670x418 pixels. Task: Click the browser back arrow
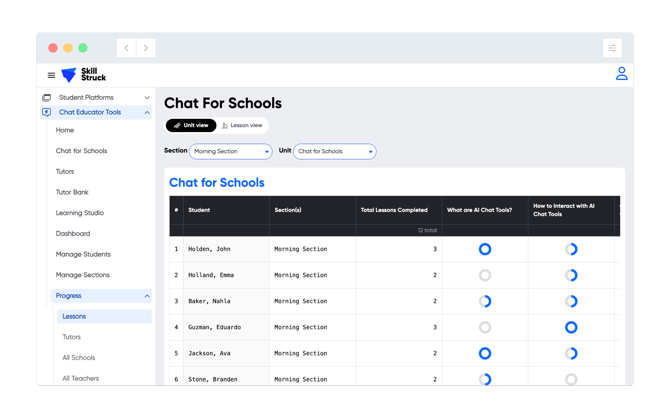[126, 48]
